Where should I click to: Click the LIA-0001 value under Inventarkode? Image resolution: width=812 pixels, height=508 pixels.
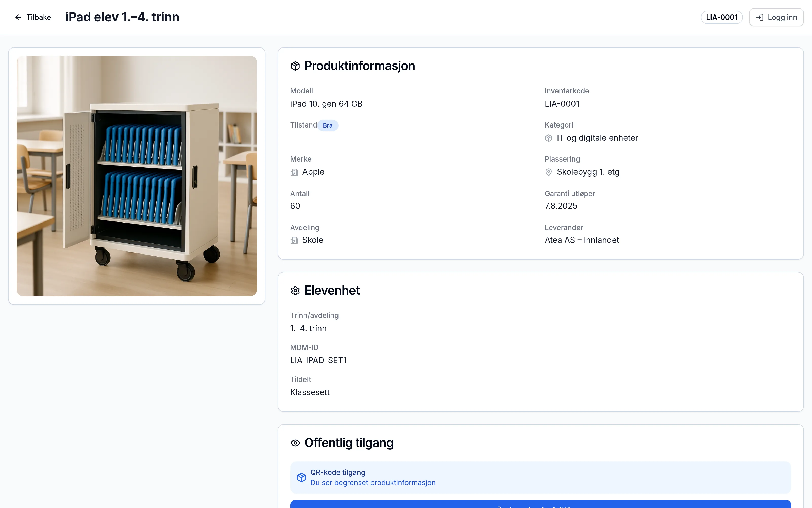[562, 104]
